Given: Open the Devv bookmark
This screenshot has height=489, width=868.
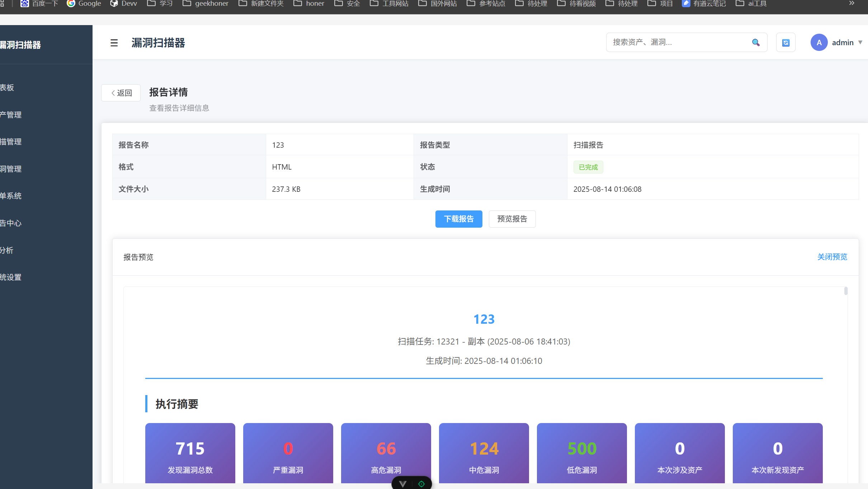Looking at the screenshot, I should 123,4.
